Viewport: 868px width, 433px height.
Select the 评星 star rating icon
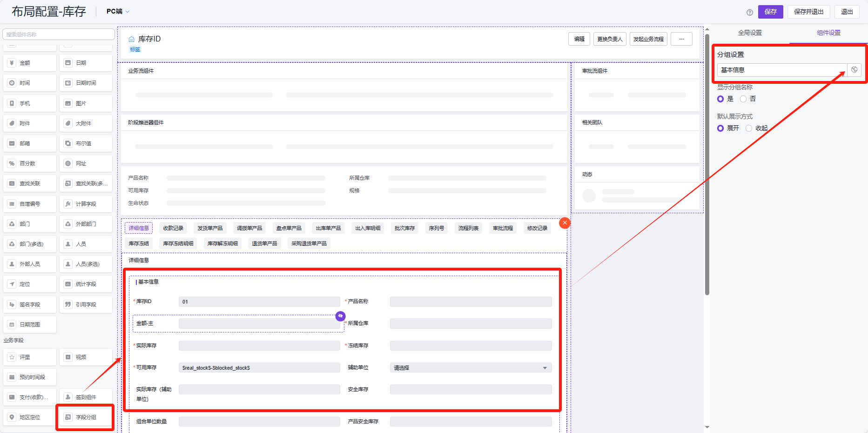coord(12,357)
